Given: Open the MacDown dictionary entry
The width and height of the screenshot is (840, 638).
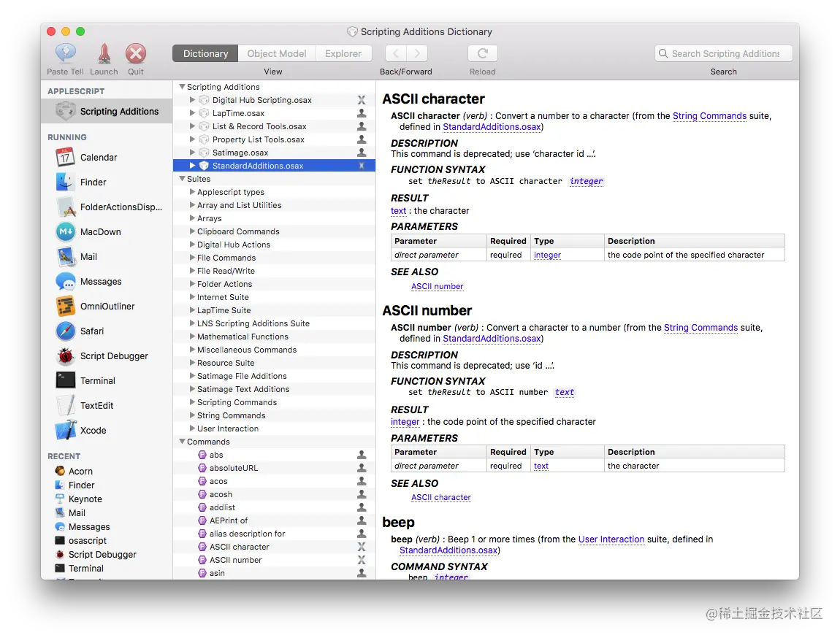Looking at the screenshot, I should pos(107,231).
